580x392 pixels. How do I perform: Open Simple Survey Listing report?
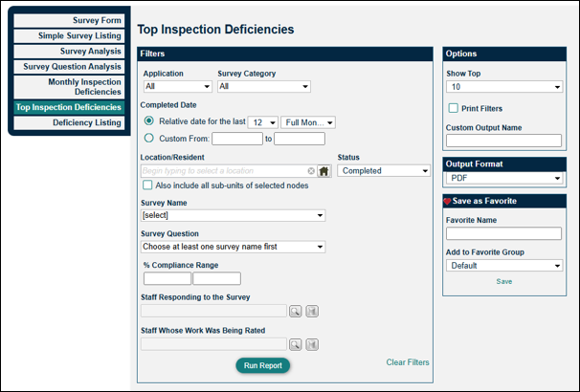[69, 35]
